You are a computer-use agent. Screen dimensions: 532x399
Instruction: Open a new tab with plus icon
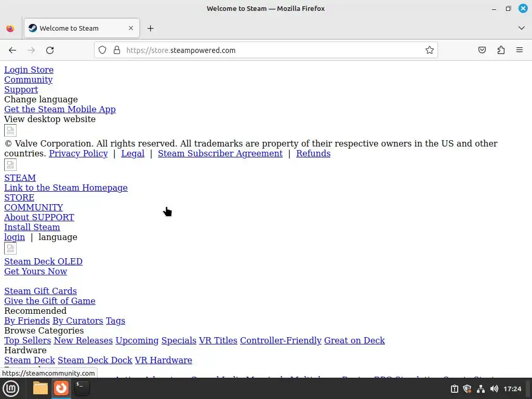click(150, 29)
